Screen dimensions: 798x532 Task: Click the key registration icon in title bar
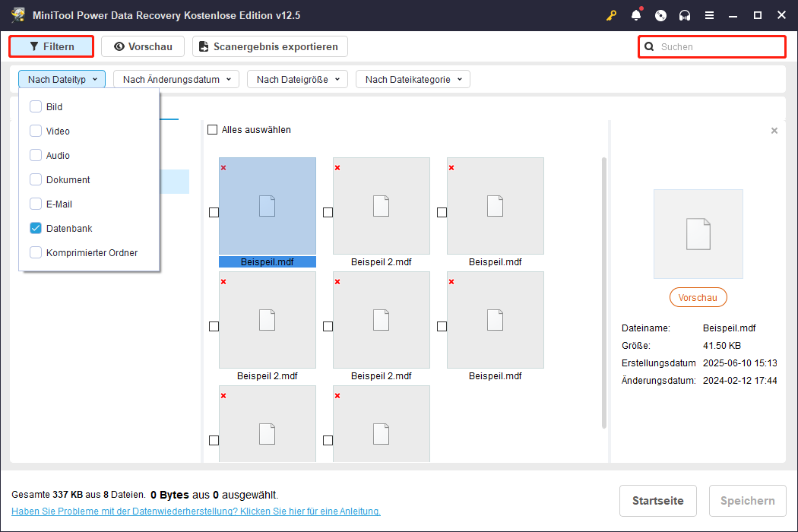point(611,15)
